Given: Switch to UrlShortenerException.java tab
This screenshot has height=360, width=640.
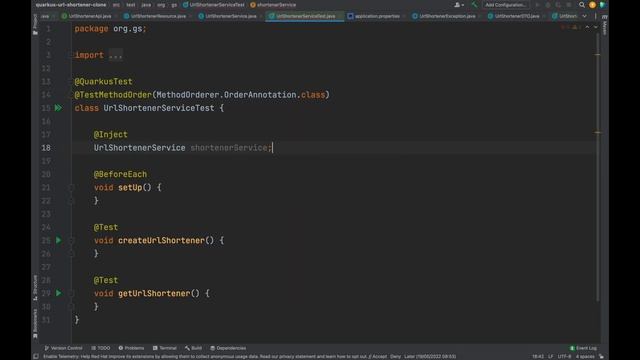Looking at the screenshot, I should (444, 16).
